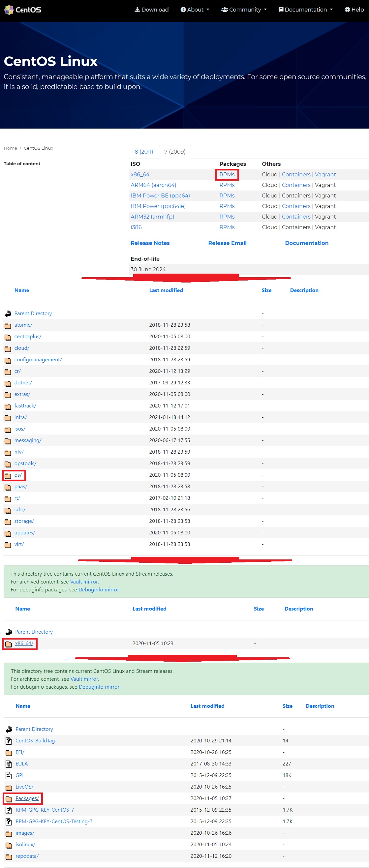Open Containers link in x86_64 row

tap(296, 174)
